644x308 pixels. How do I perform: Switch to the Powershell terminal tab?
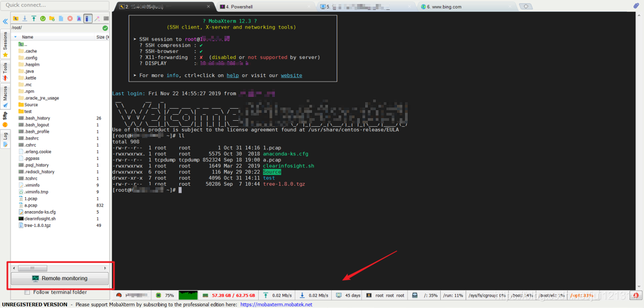point(240,7)
